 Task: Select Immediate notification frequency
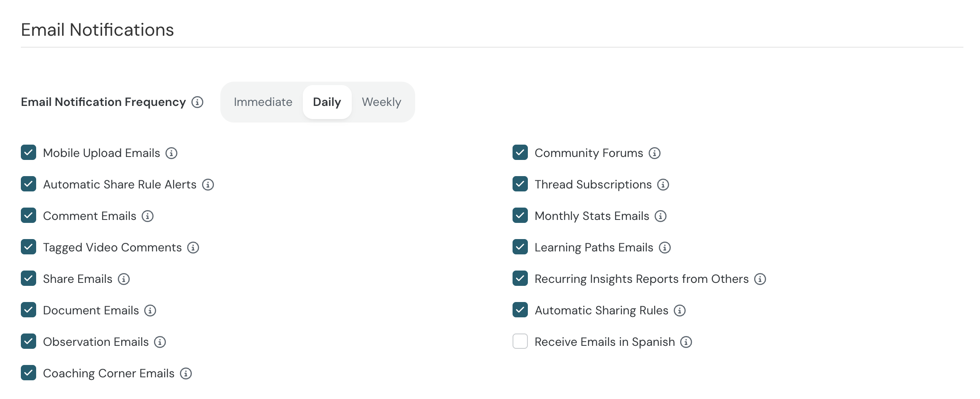click(263, 102)
